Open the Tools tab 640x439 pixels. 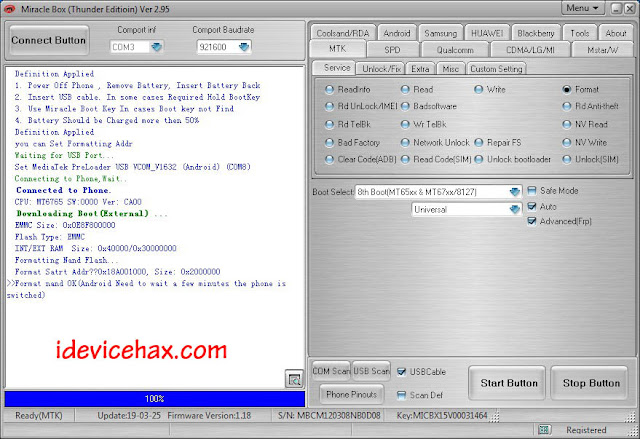(580, 33)
